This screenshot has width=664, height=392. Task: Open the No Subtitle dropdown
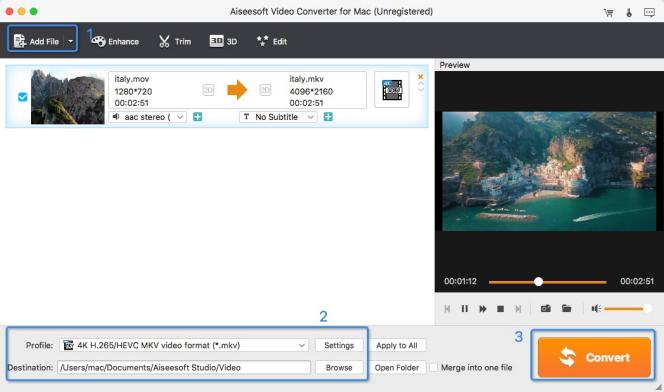click(x=278, y=117)
